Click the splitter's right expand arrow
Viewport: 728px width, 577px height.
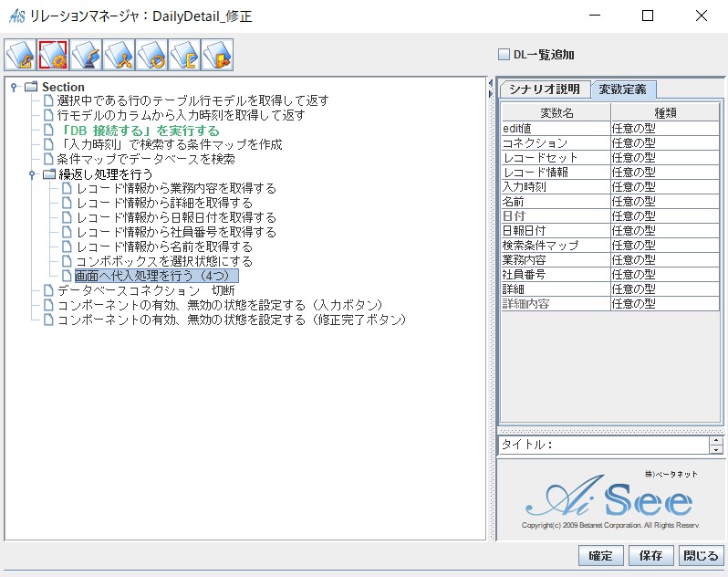pos(491,94)
